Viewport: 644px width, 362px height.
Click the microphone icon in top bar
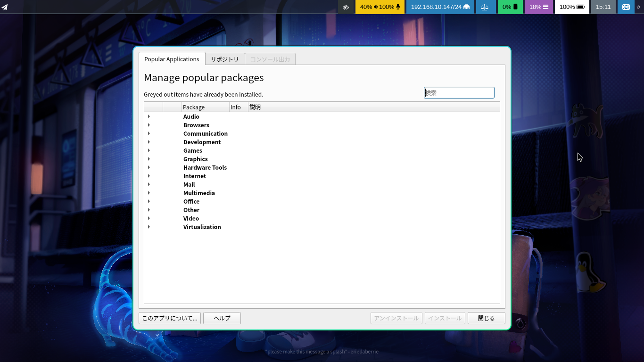398,7
